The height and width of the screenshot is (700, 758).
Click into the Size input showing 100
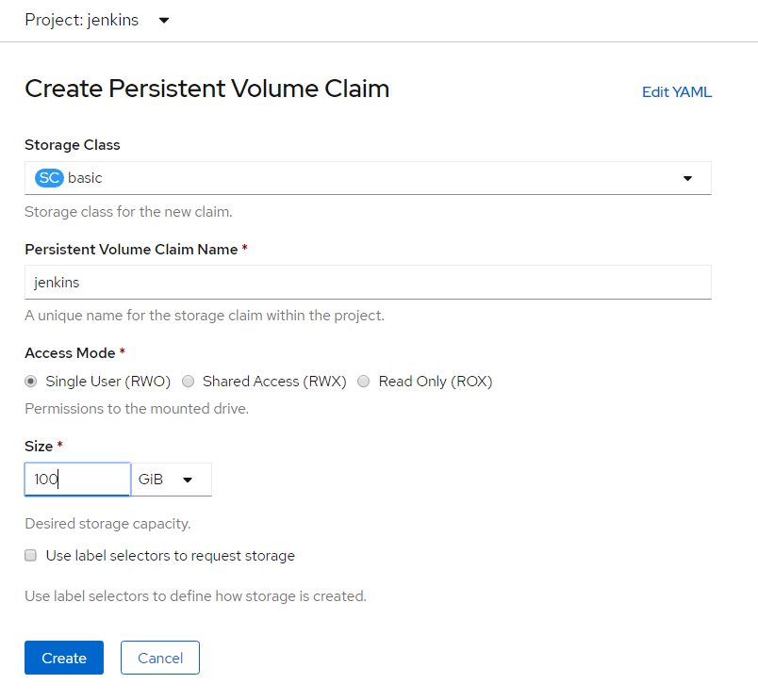[77, 480]
